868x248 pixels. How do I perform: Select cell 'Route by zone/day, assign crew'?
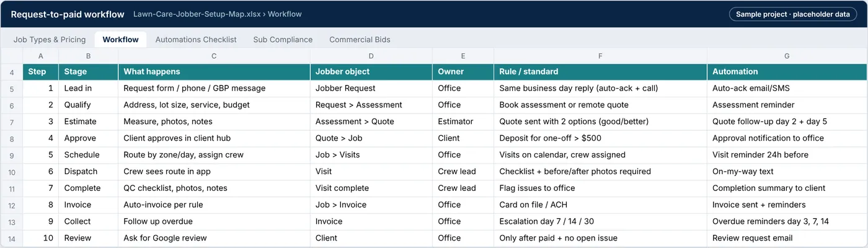214,155
